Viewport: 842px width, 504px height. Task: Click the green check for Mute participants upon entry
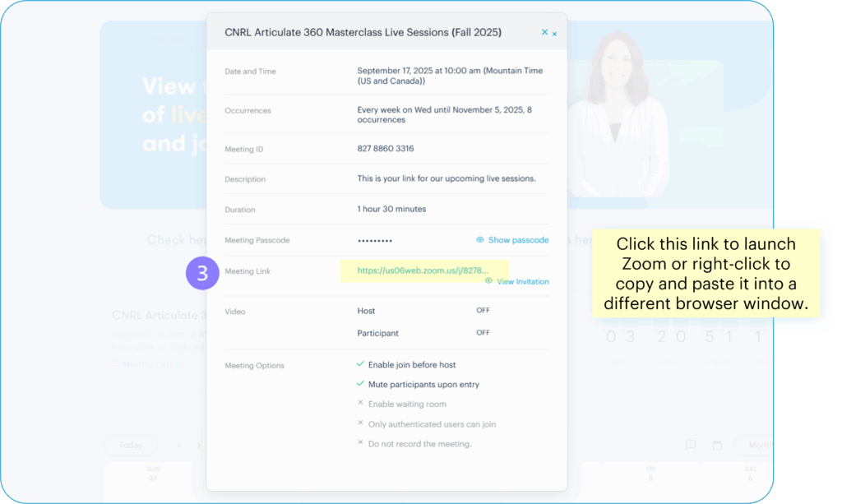tap(360, 384)
